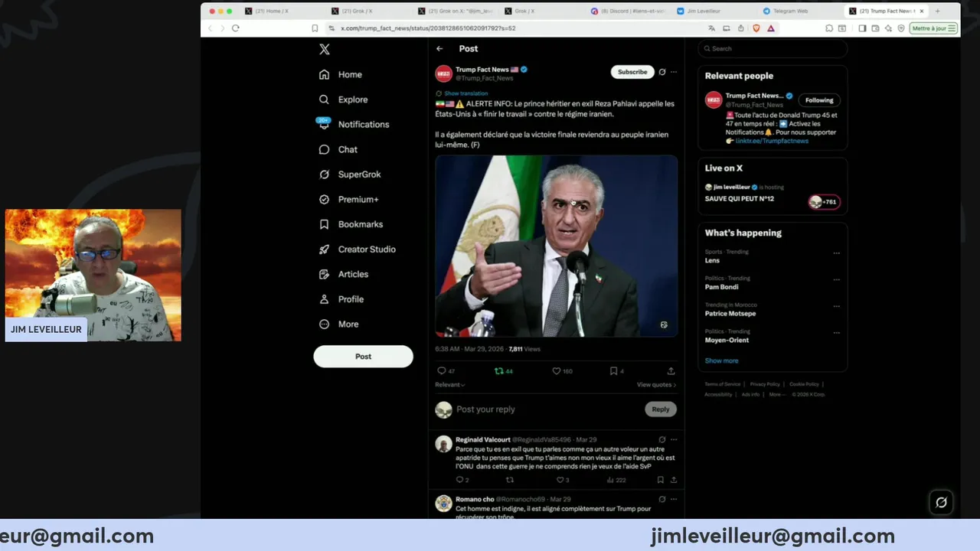The height and width of the screenshot is (551, 980).
Task: Open the three-dot menu on the main post
Action: click(674, 72)
